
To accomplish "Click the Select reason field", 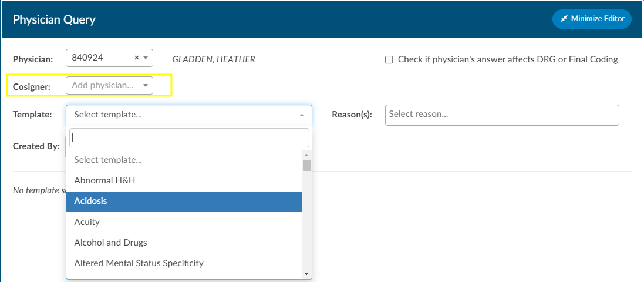I will click(x=502, y=115).
